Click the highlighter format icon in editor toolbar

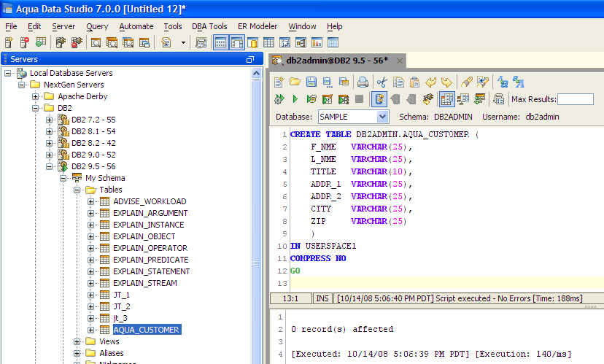tap(466, 82)
